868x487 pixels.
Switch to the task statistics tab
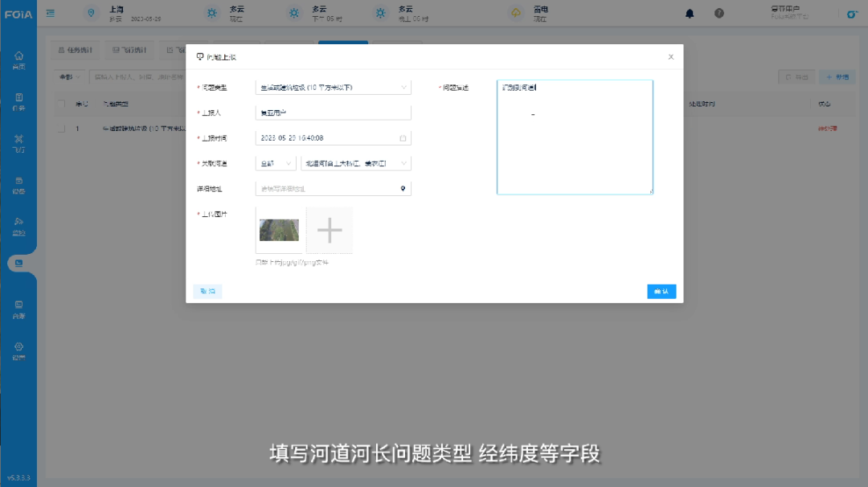click(x=76, y=51)
